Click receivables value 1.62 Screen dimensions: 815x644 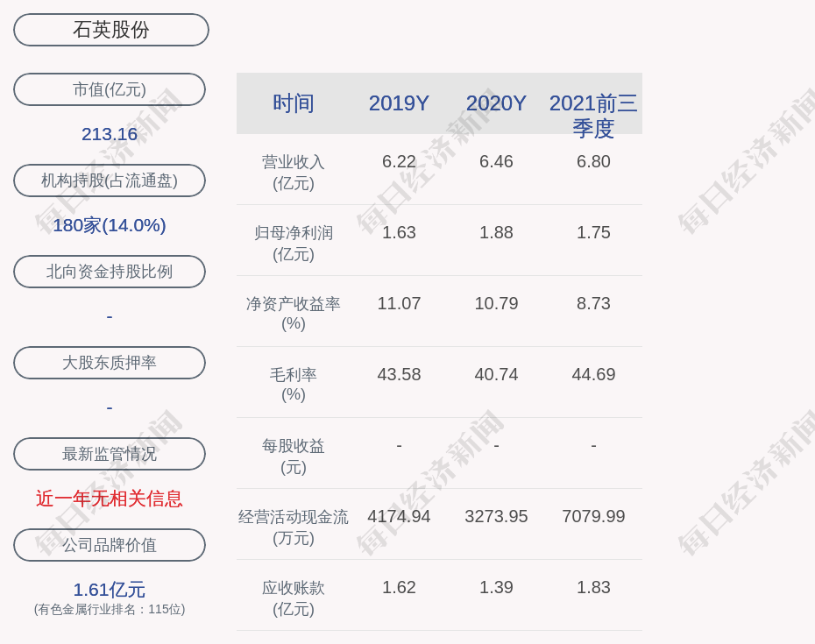pos(400,587)
